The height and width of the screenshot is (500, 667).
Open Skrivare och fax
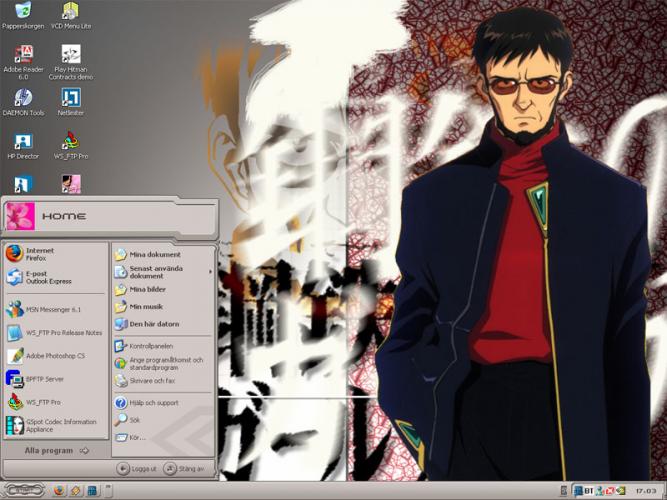coord(163,381)
